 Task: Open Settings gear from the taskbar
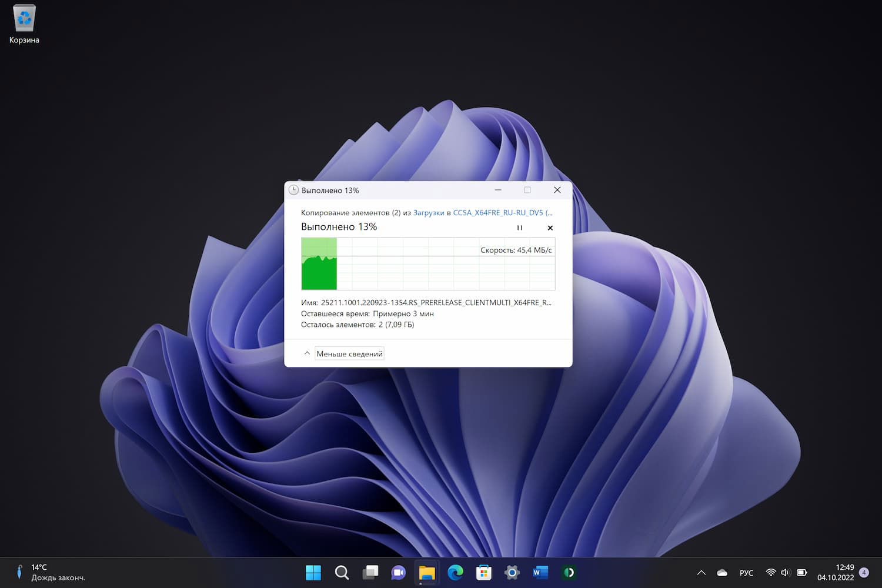(512, 572)
